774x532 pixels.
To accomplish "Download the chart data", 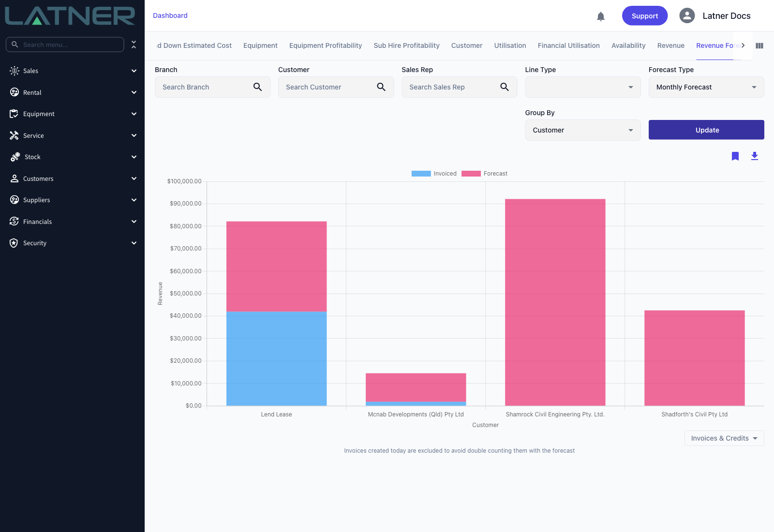I will coord(755,156).
